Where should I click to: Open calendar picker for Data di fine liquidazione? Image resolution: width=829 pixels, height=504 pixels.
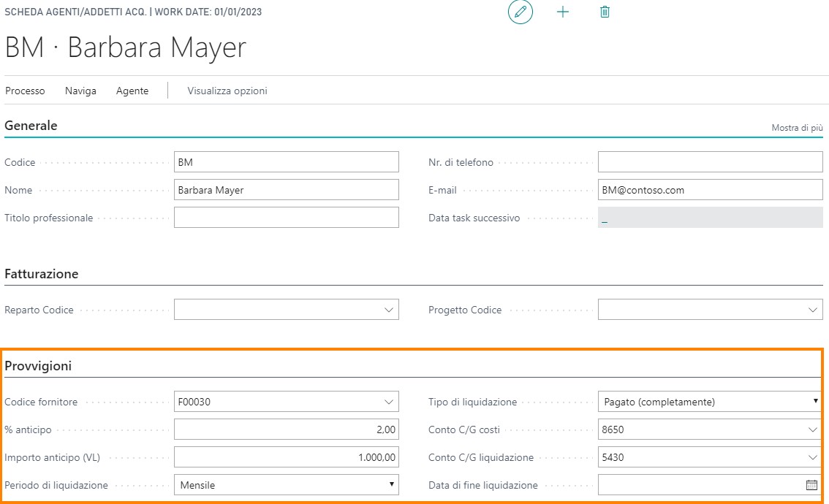click(x=811, y=485)
